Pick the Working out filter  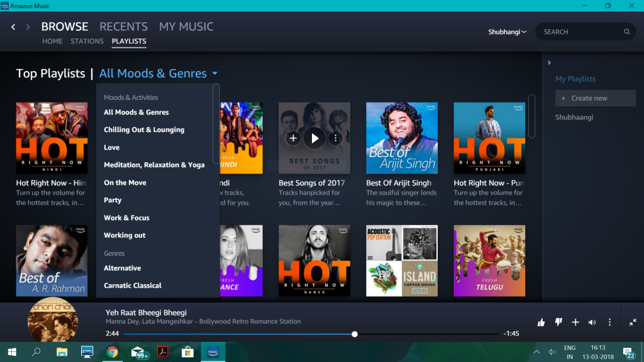pyautogui.click(x=125, y=235)
